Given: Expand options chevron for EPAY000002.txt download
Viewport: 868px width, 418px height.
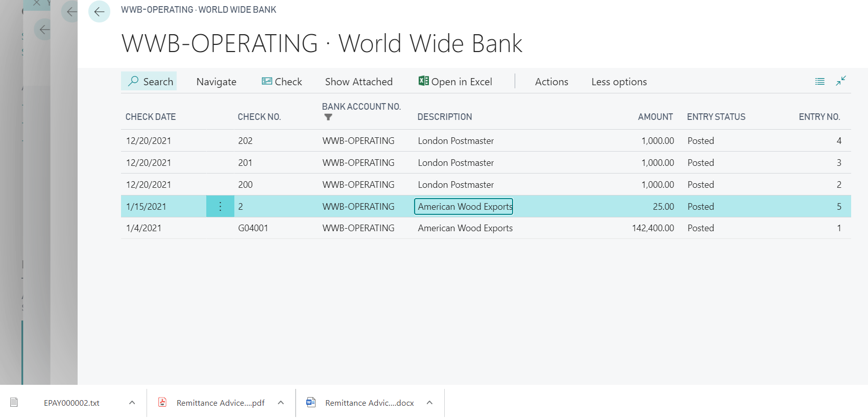Looking at the screenshot, I should tap(132, 403).
